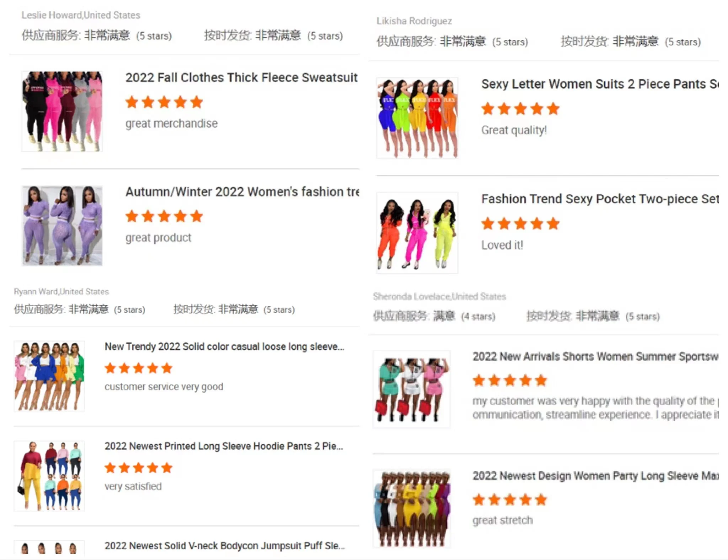Click 'New Trendy 2022 Solid color casual' title
728x560 pixels.
pos(224,346)
